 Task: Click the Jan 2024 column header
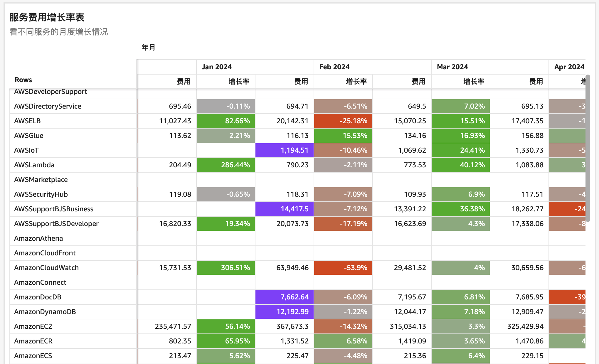[x=217, y=67]
